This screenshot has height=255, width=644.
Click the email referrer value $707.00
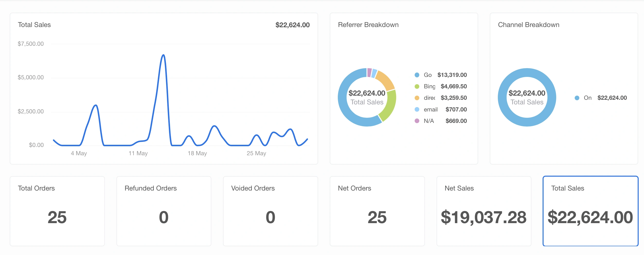[456, 109]
